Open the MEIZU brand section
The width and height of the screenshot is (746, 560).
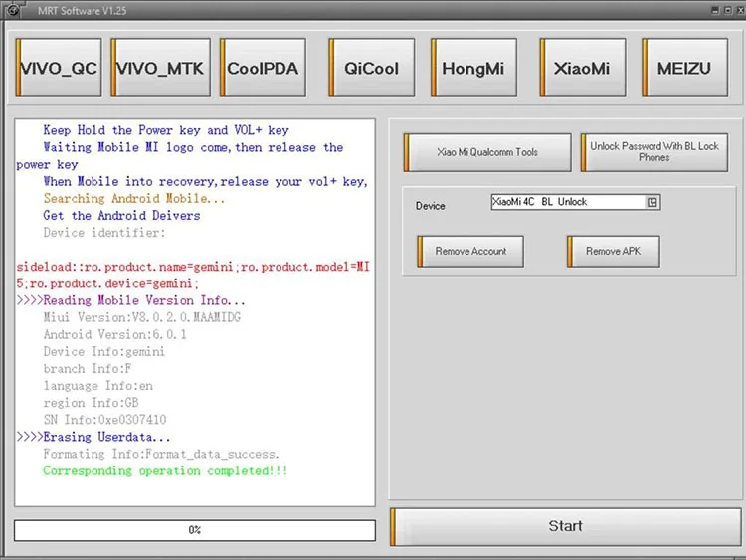click(684, 68)
